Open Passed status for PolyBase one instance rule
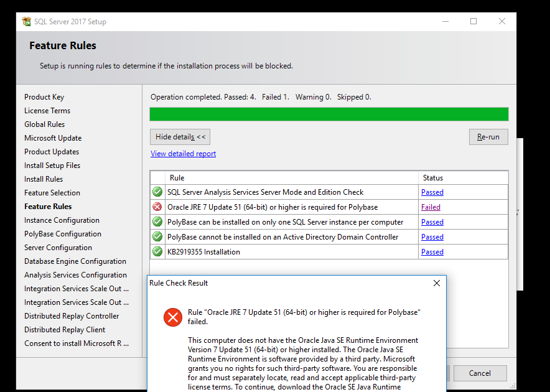 point(432,222)
